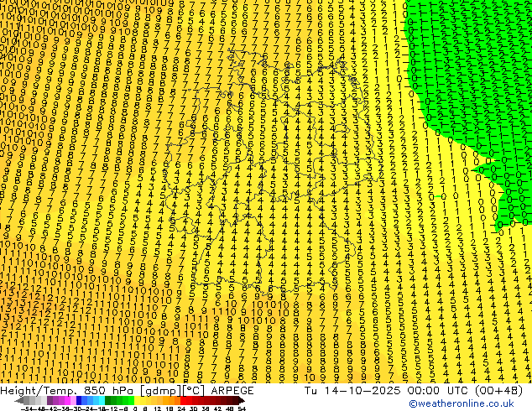Click the [gdmp] unit label in the title
Image resolution: width=532 pixels, height=411 pixels.
coord(160,391)
